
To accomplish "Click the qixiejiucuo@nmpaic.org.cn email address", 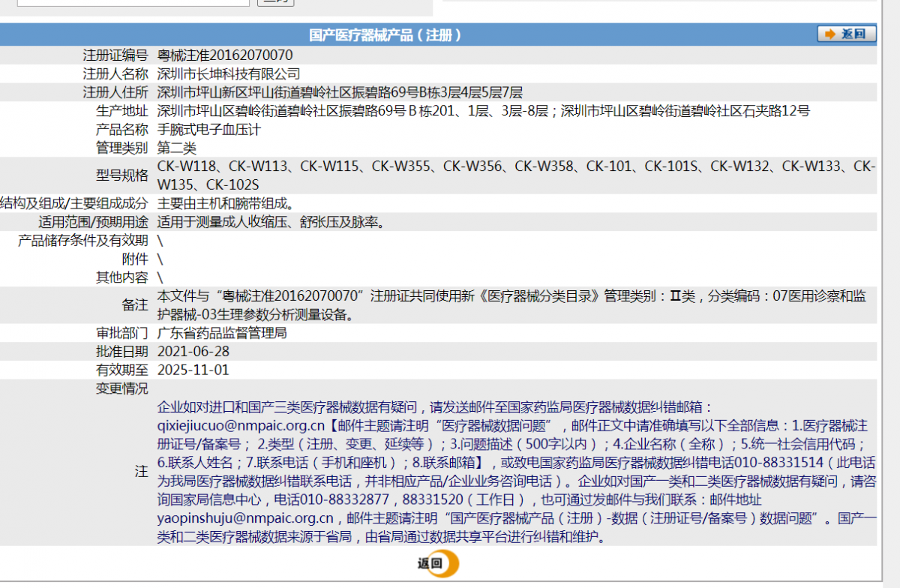I will (241, 425).
